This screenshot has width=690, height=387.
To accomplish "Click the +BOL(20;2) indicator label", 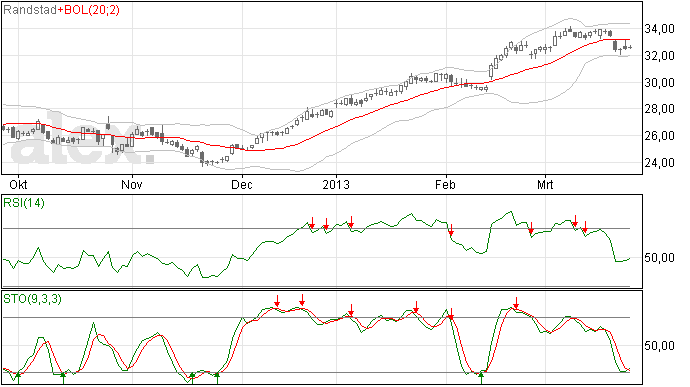I will coord(88,10).
